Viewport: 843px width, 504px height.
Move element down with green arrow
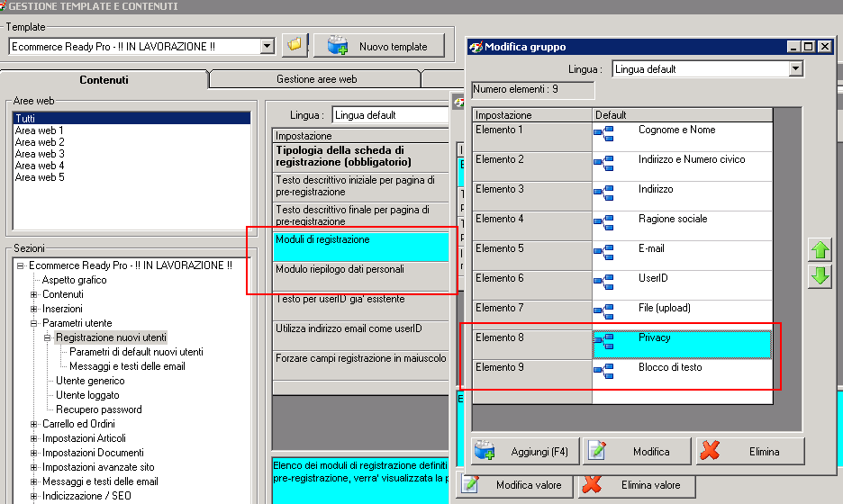coord(820,276)
